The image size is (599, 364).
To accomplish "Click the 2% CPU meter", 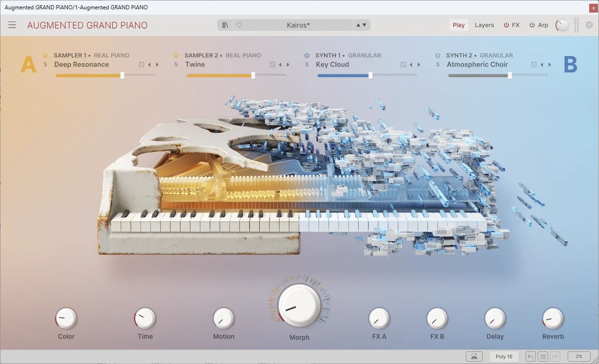I will click(579, 357).
